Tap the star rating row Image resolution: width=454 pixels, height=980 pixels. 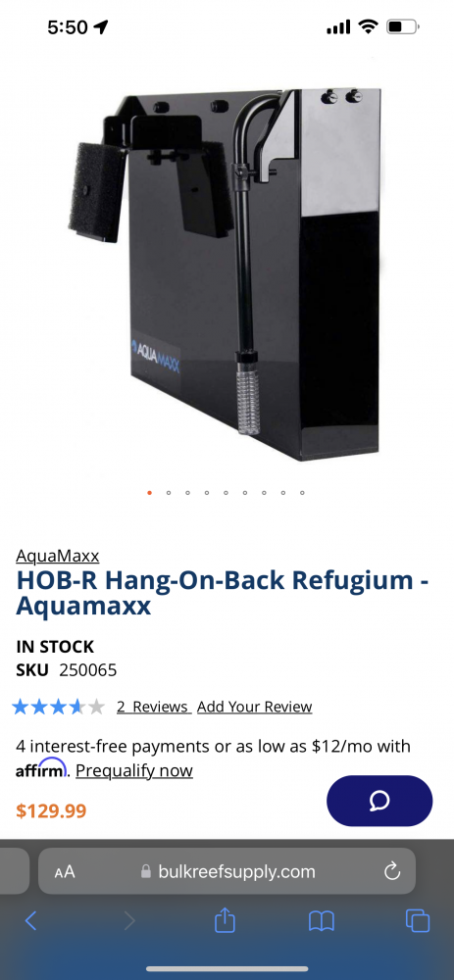(x=58, y=707)
